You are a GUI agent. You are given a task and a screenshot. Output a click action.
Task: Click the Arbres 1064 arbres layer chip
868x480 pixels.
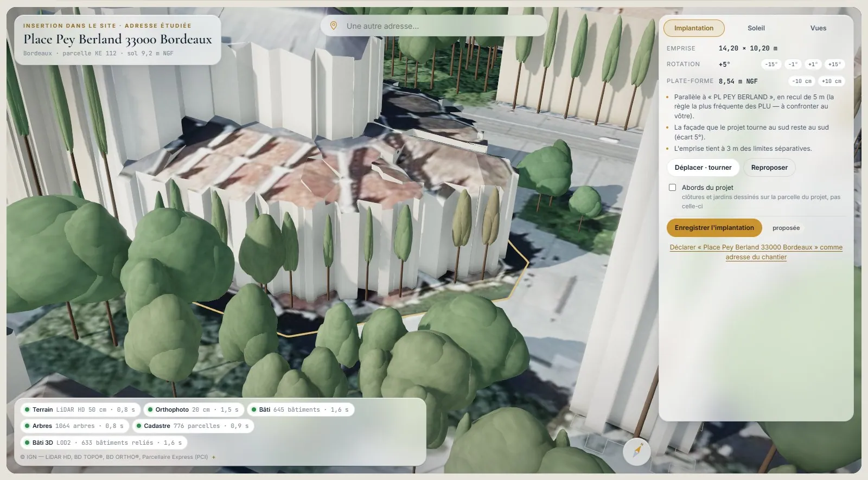[x=74, y=426]
